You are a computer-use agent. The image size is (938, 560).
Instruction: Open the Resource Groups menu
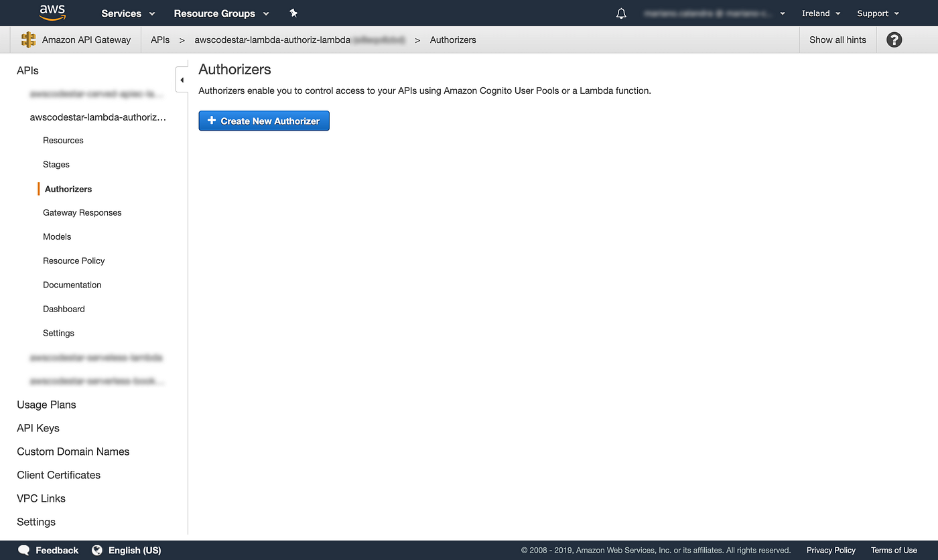tap(221, 13)
